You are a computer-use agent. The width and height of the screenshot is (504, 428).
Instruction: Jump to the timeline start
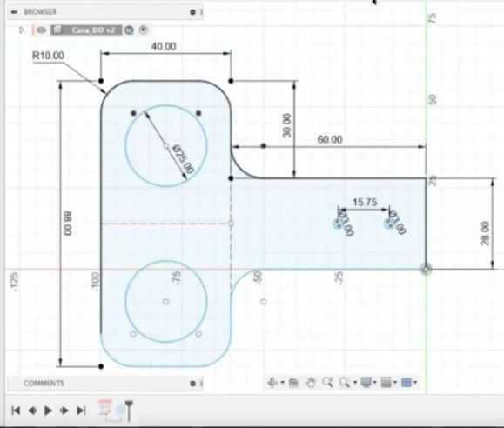point(16,411)
